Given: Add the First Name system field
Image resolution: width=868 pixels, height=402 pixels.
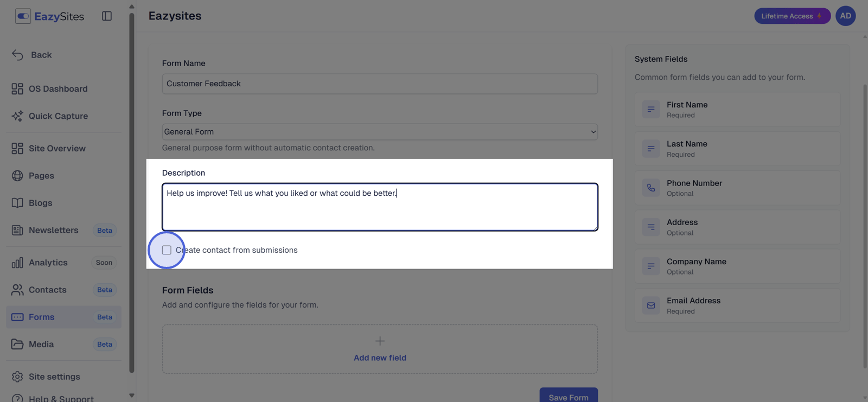Looking at the screenshot, I should [x=737, y=110].
